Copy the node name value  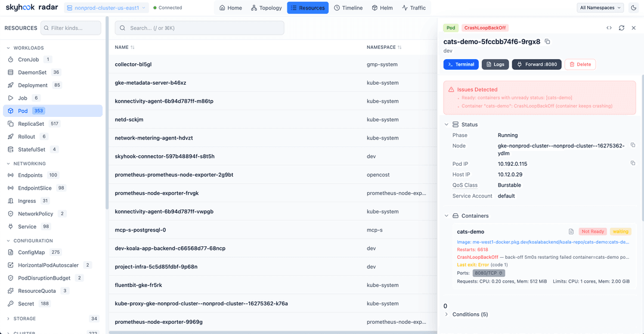(x=633, y=145)
